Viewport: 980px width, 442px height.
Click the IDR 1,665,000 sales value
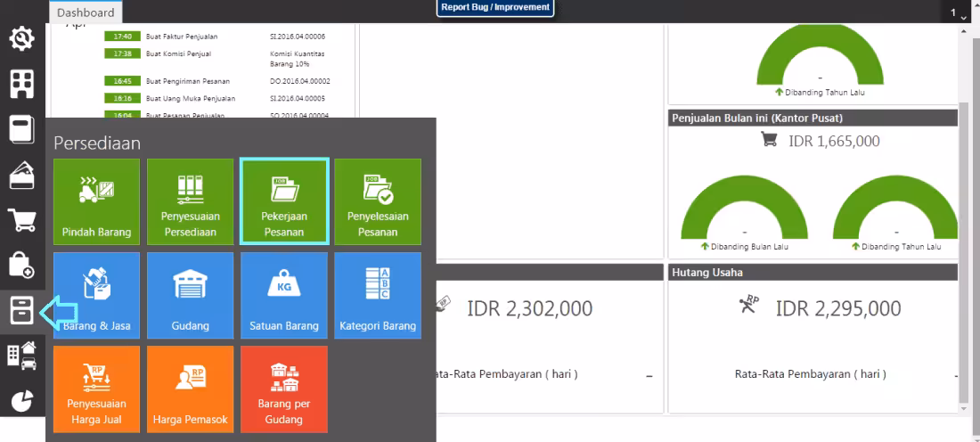pos(834,142)
